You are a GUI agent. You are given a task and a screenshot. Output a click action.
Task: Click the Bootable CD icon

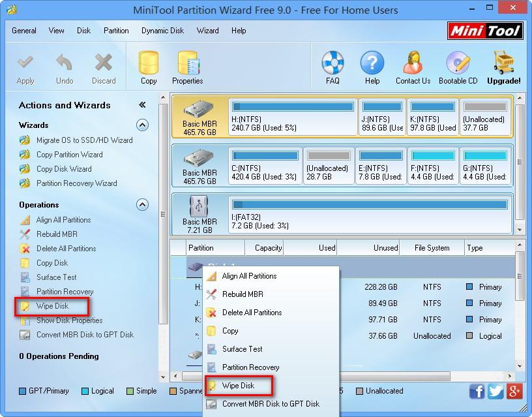click(x=458, y=63)
